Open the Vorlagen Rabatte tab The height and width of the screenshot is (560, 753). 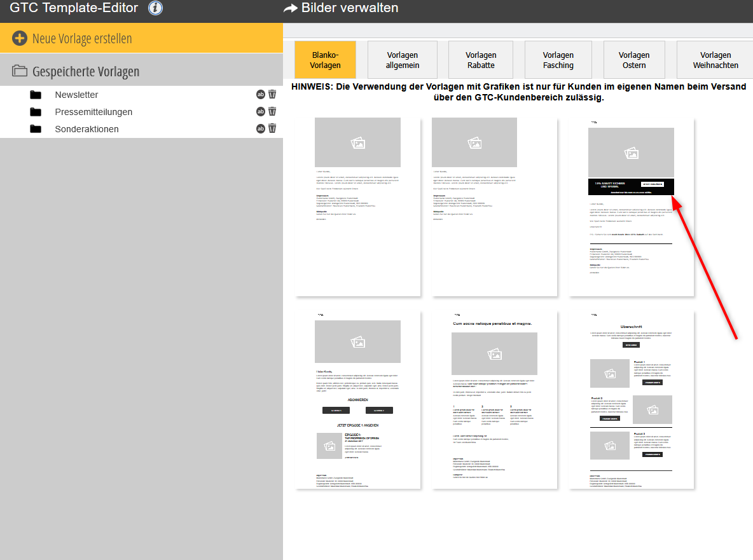point(480,59)
